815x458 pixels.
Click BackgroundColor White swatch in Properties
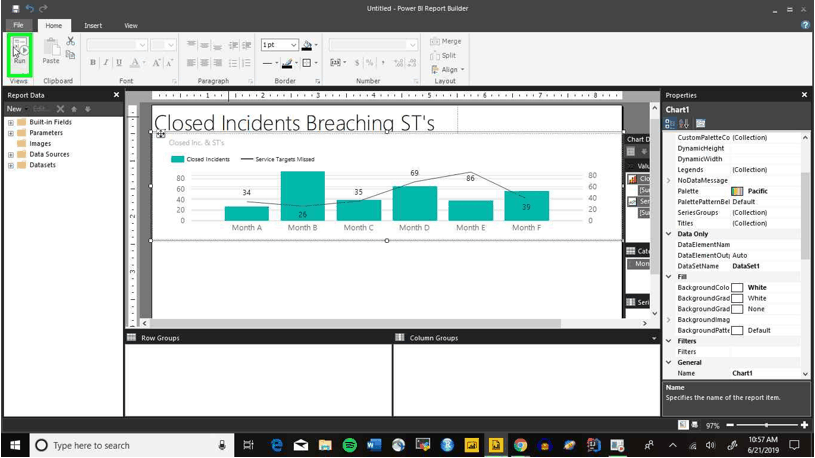737,287
